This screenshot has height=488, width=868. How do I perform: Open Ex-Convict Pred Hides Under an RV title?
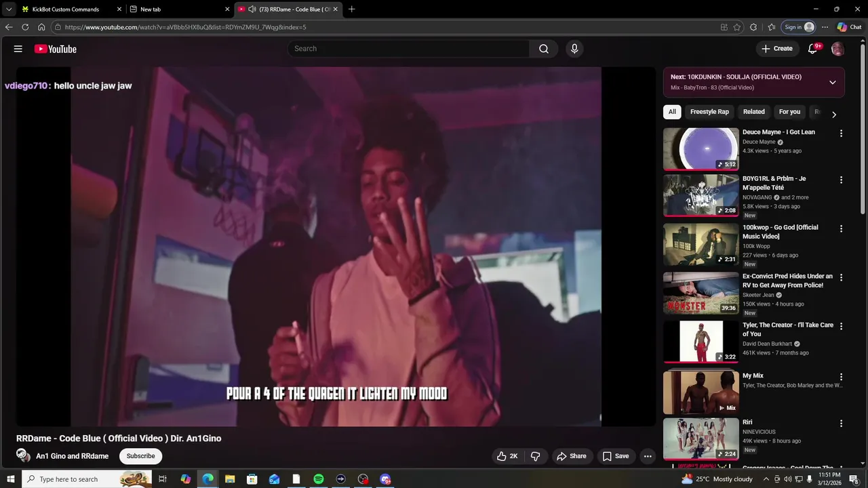787,281
